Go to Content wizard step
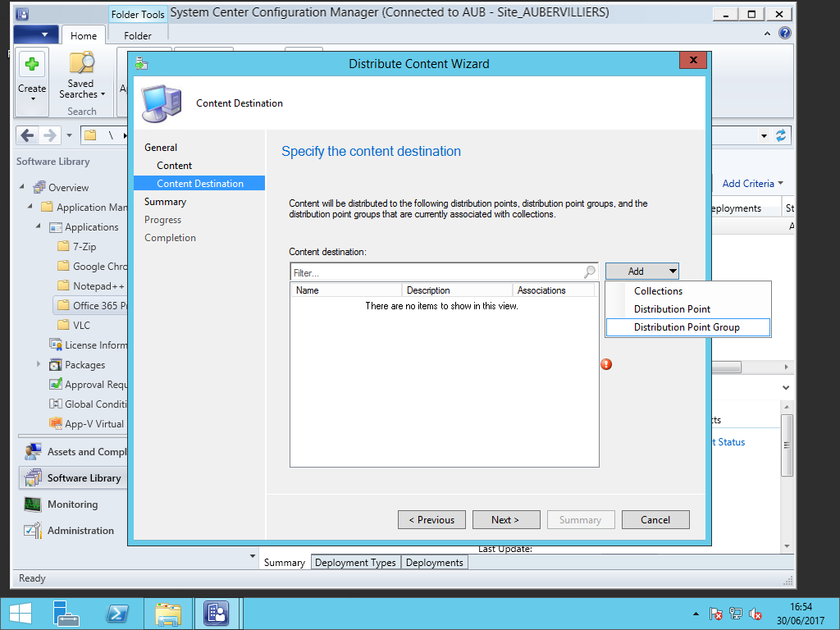The height and width of the screenshot is (630, 840). 174,166
